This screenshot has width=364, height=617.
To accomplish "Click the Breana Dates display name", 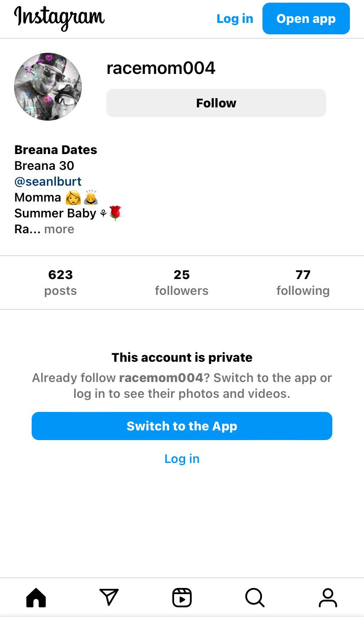I will click(56, 150).
